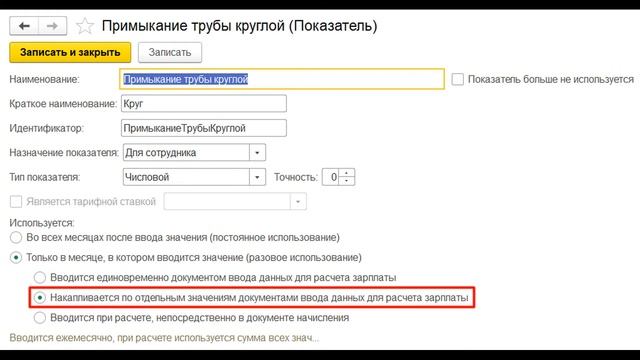Click the 'Используется:' section label
The image size is (640, 360).
(42, 223)
